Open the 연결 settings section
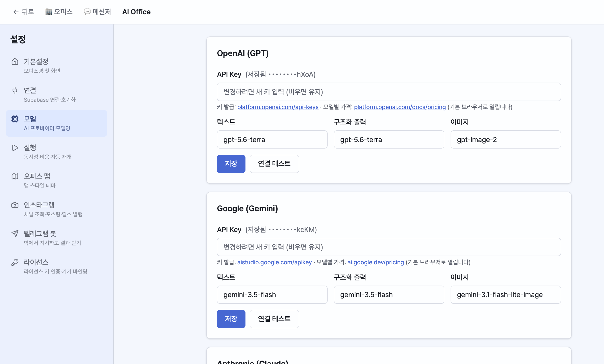The width and height of the screenshot is (604, 364). click(x=57, y=95)
